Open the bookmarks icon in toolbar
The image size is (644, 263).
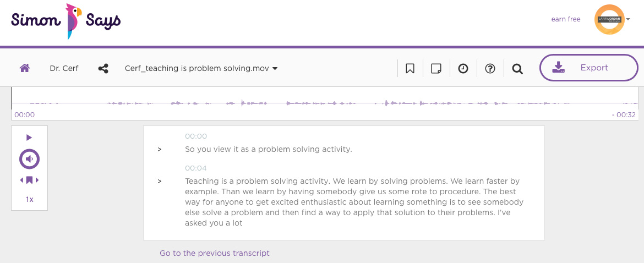point(410,69)
